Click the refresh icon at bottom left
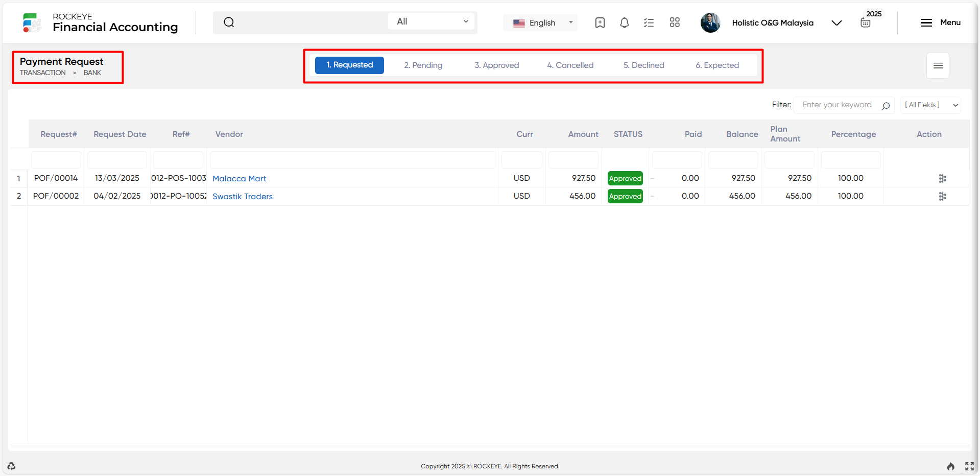Image resolution: width=980 pixels, height=476 pixels. coord(11,466)
